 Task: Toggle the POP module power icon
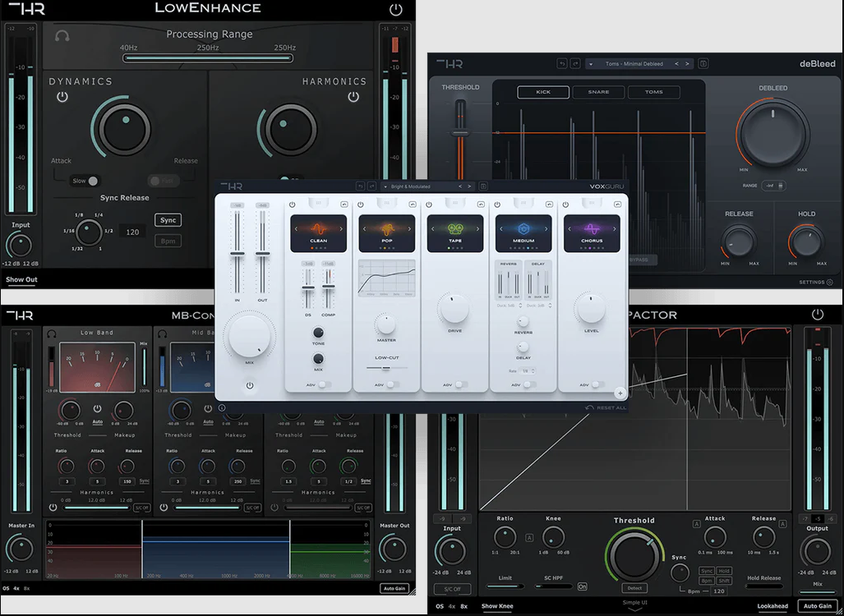pos(361,205)
